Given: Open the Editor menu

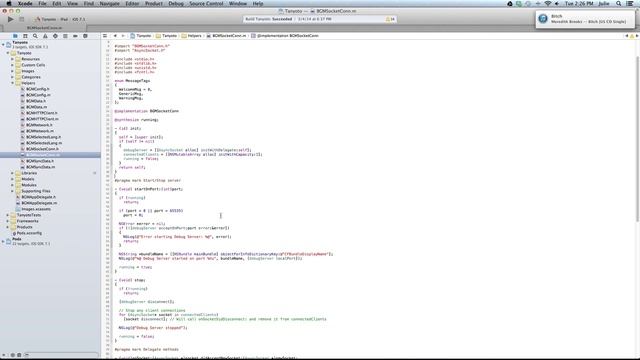Looking at the screenshot, I should pos(132,3).
